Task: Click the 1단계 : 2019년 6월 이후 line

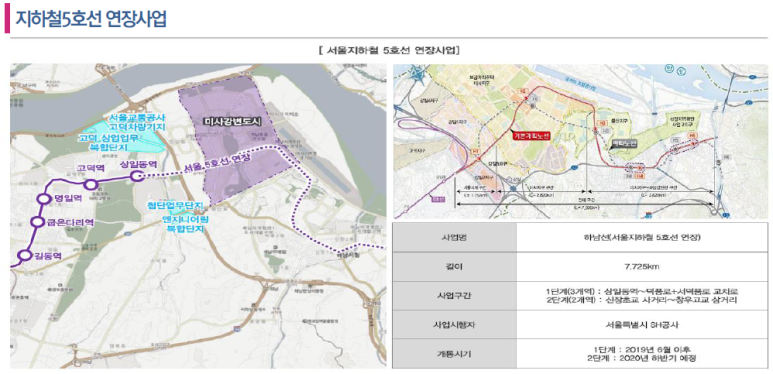Action: coord(641,349)
